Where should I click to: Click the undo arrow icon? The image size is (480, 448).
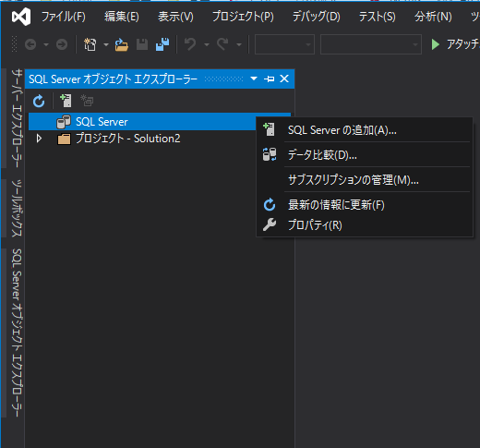pos(190,44)
